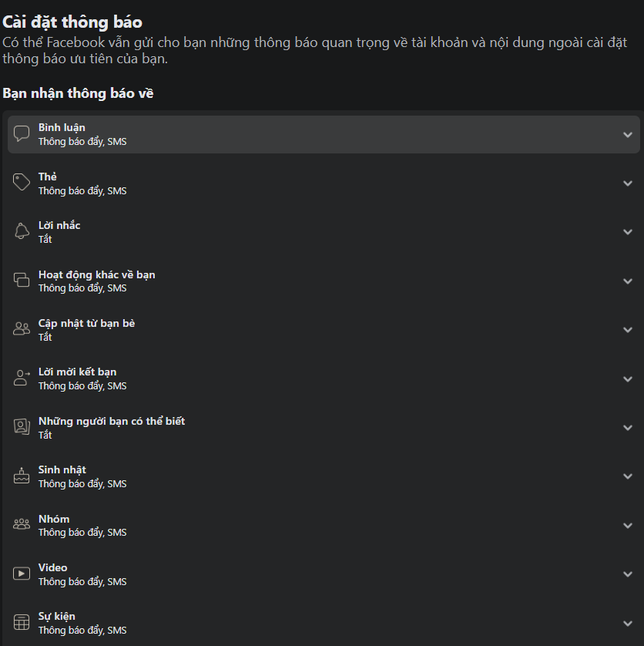Viewport: 644px width, 646px height.
Task: Click the Lời nhắc bell icon
Action: pyautogui.click(x=22, y=231)
